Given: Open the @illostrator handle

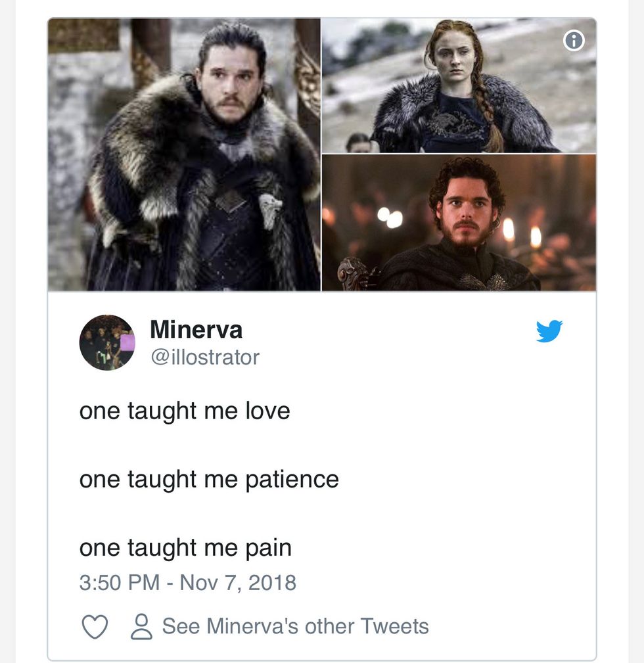Looking at the screenshot, I should (205, 357).
